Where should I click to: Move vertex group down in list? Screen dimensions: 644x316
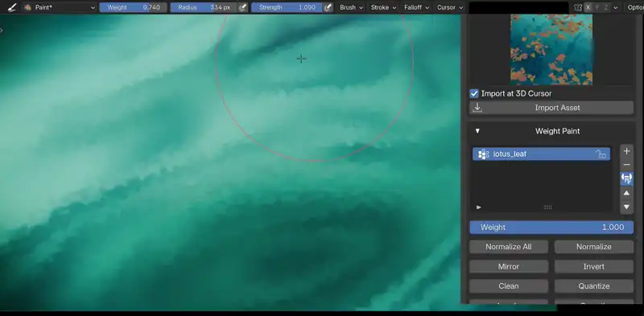(626, 207)
